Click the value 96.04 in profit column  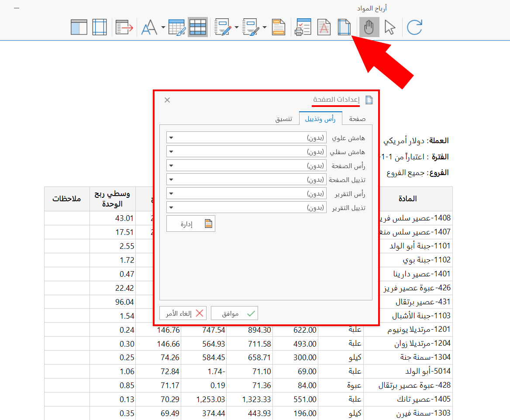[124, 302]
